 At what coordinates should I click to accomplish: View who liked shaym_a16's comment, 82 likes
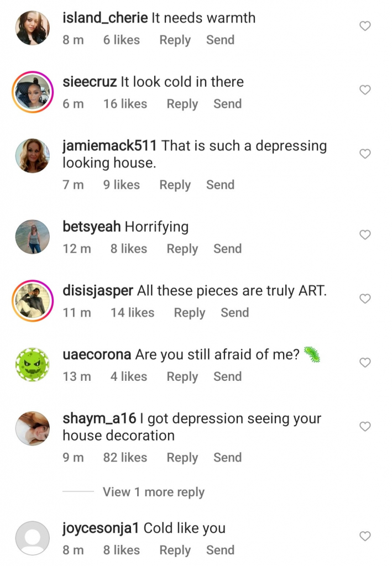(125, 457)
